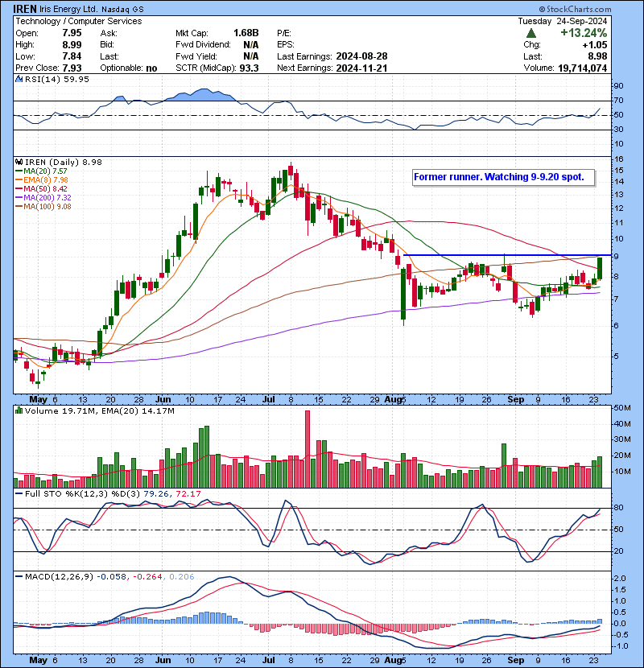Click the Optionable value no
The height and width of the screenshot is (668, 644).
[x=151, y=68]
